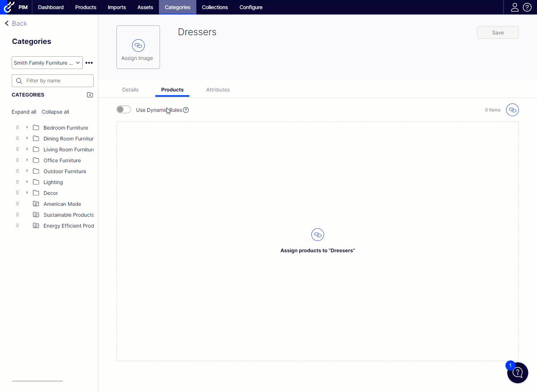Screen dimensions: 537x392
Task: Open the help chat bubble with notification badge
Action: click(x=517, y=372)
